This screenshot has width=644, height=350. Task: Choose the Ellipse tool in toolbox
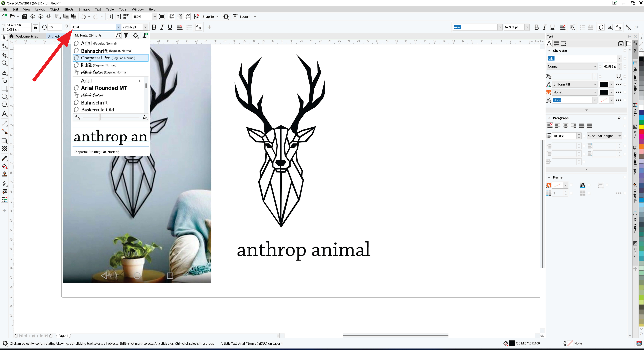pos(4,96)
